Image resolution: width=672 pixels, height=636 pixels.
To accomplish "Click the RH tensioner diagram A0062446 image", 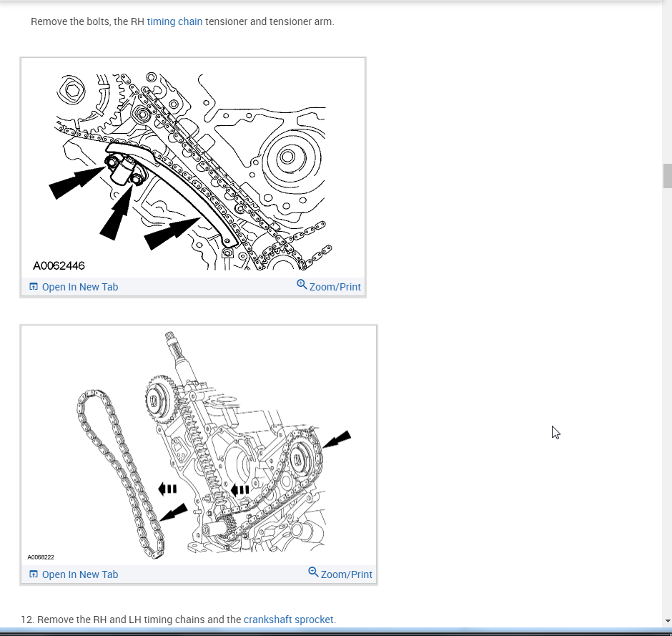I will [193, 167].
